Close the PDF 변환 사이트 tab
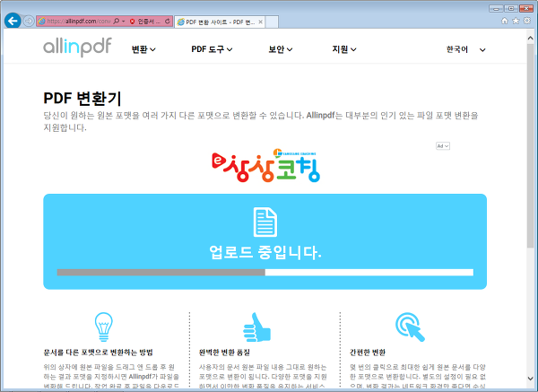Image resolution: width=538 pixels, height=392 pixels. point(260,22)
